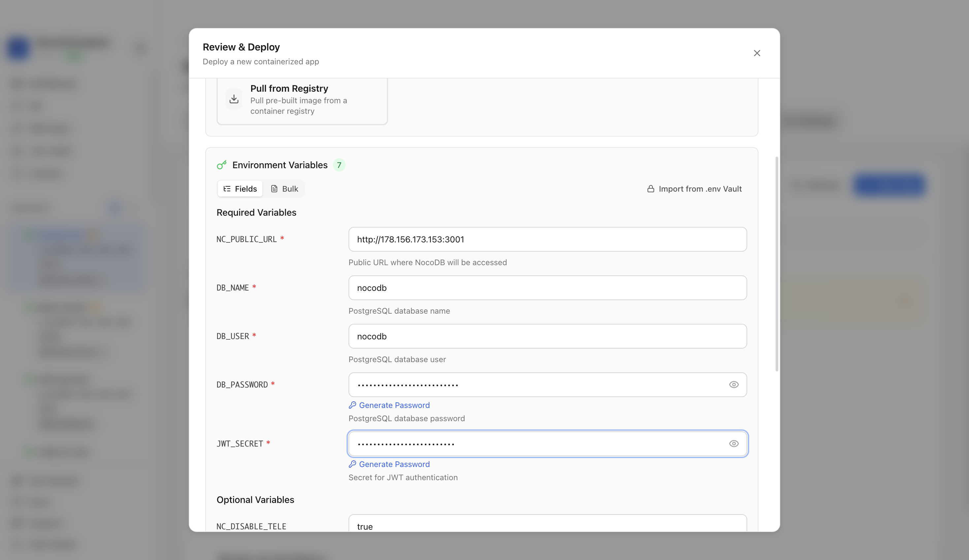Focus the NC_PUBLIC_URL input field

point(548,239)
